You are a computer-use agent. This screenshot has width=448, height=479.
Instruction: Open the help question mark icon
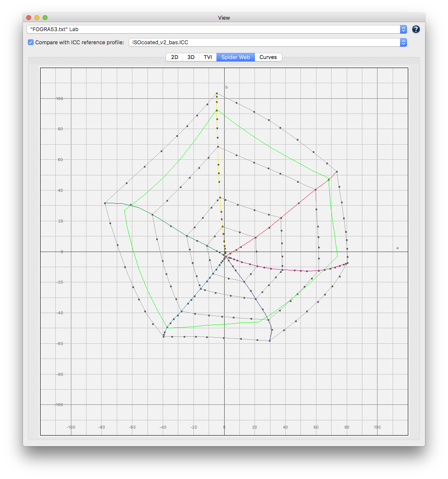click(416, 30)
